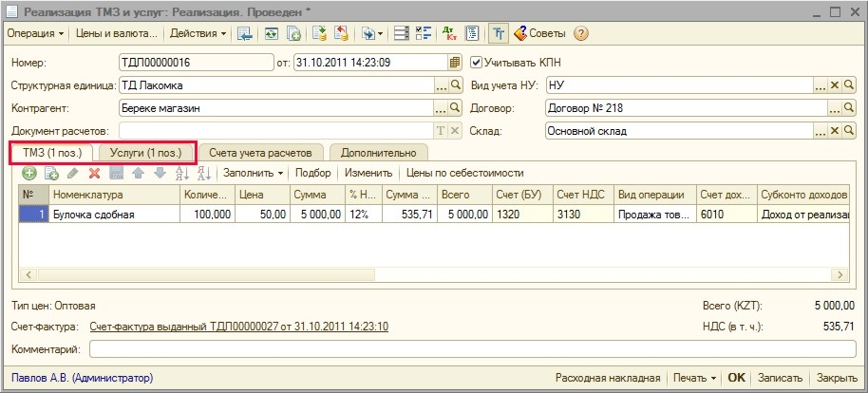Image resolution: width=868 pixels, height=393 pixels.
Task: Click the green add row icon
Action: click(x=29, y=173)
